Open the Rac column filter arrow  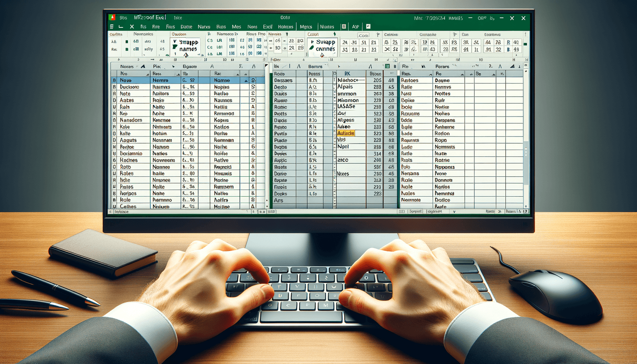tap(238, 74)
